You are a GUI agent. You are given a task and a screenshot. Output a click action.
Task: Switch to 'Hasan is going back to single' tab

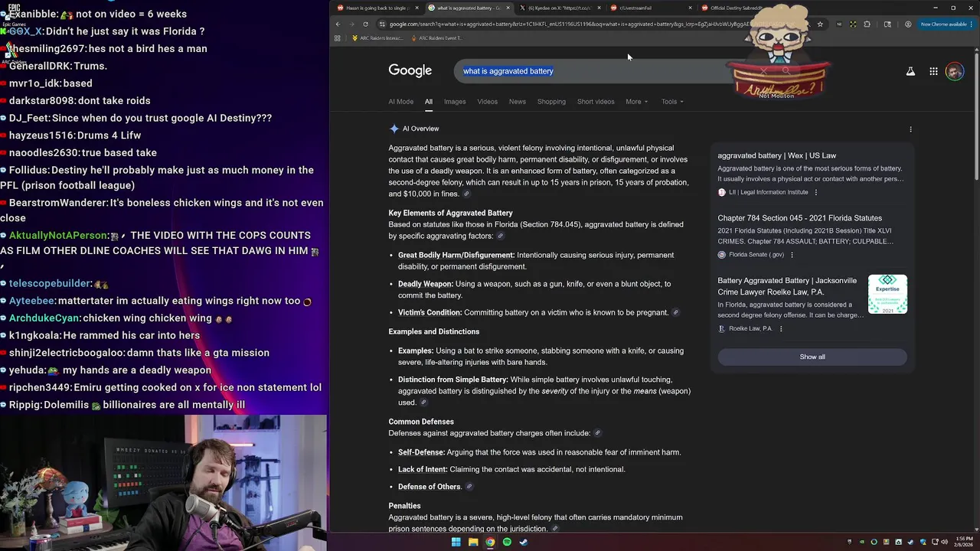pos(377,8)
